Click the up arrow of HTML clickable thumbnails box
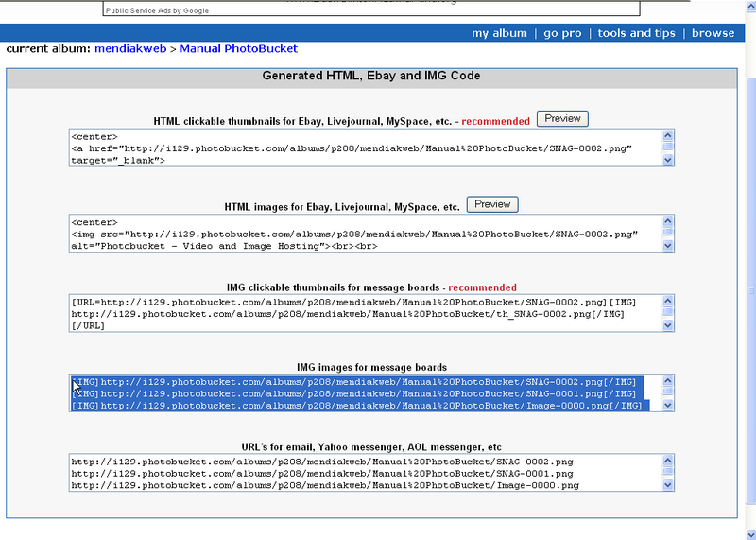 pos(668,135)
